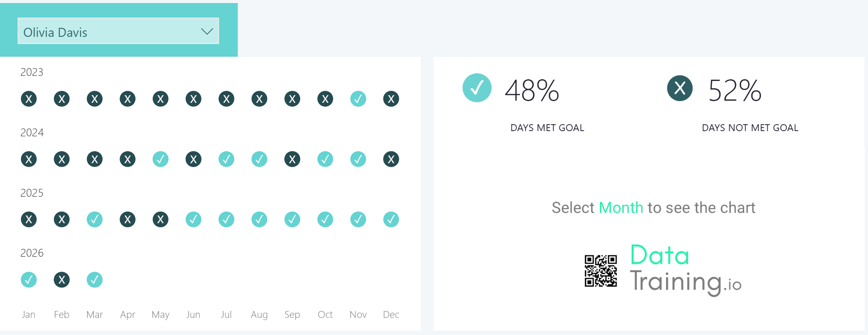The height and width of the screenshot is (335, 868).
Task: Click the QR code image
Action: 601,271
